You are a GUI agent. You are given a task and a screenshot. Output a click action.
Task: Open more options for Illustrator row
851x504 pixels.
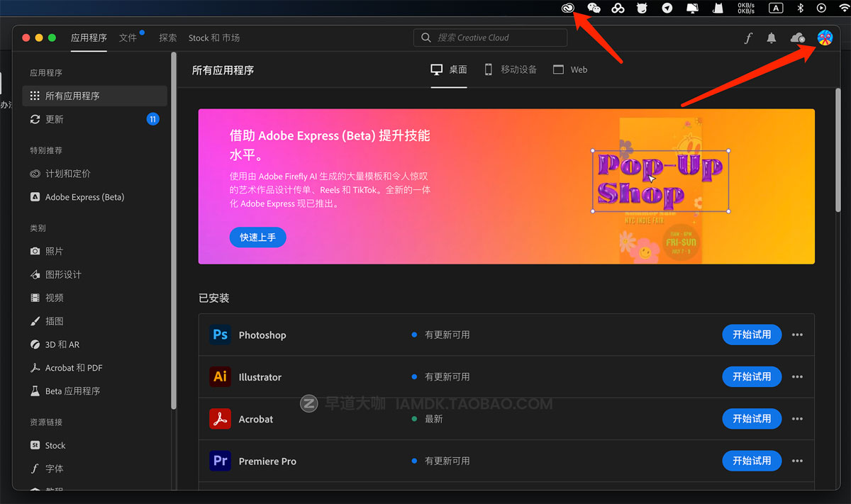pos(797,376)
